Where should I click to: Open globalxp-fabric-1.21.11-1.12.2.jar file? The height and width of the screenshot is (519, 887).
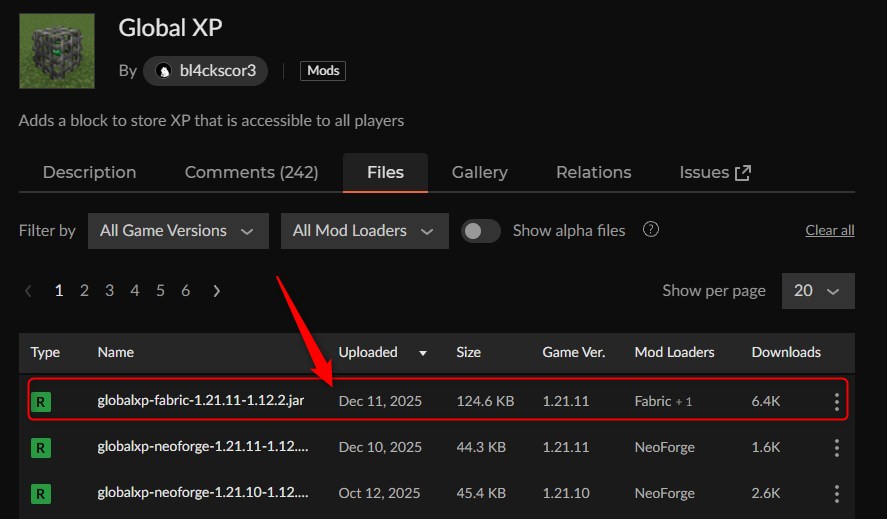tap(201, 401)
